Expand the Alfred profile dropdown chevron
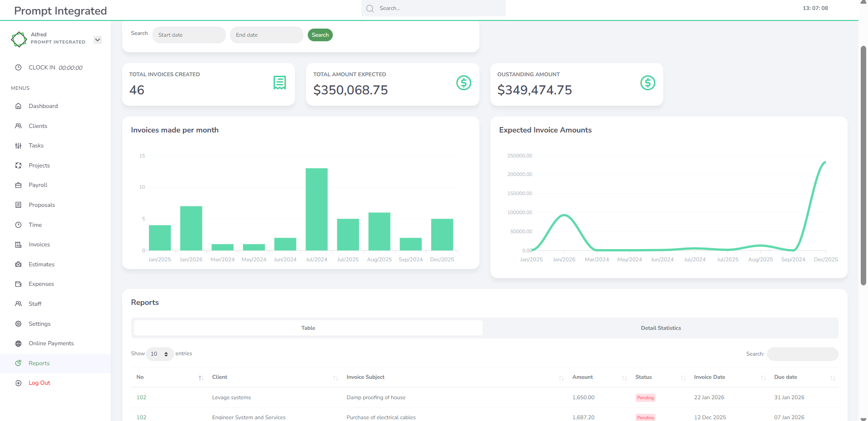Viewport: 868px width, 421px height. click(x=98, y=40)
